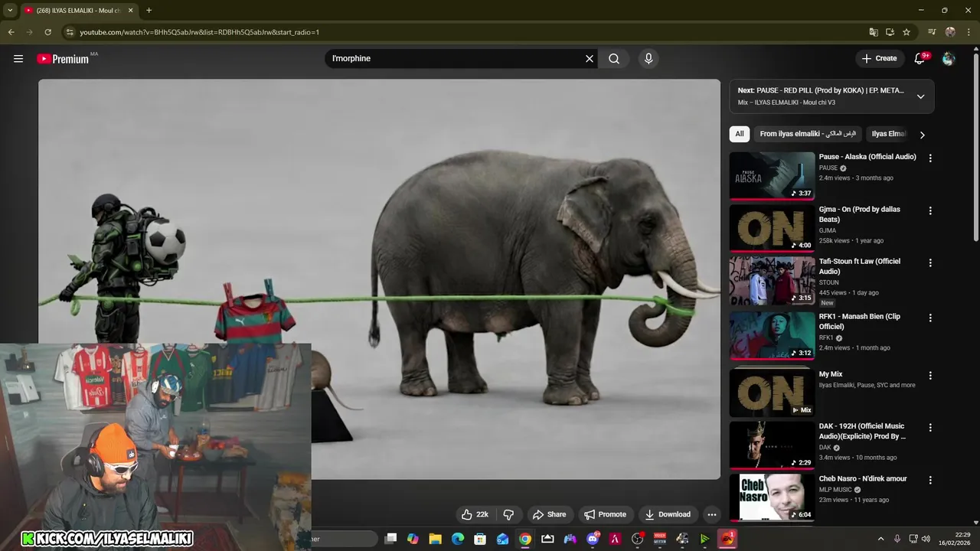Open volume control in tray
The width and height of the screenshot is (980, 551).
click(x=926, y=539)
